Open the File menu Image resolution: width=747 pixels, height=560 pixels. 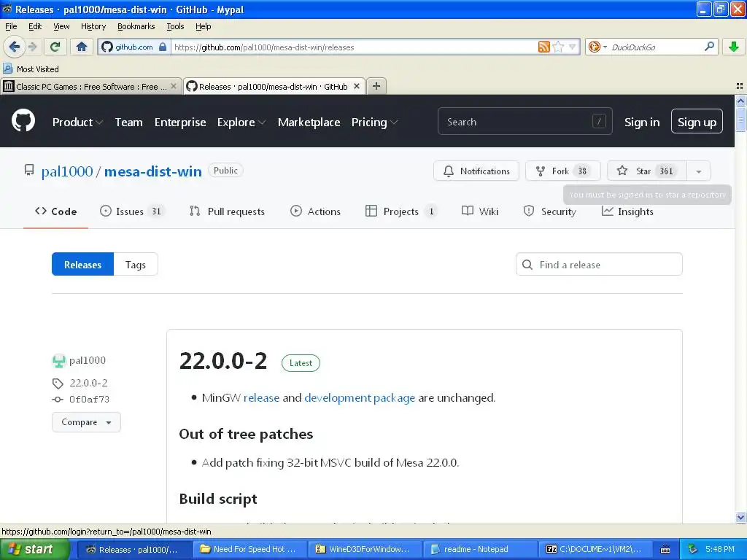coord(11,26)
